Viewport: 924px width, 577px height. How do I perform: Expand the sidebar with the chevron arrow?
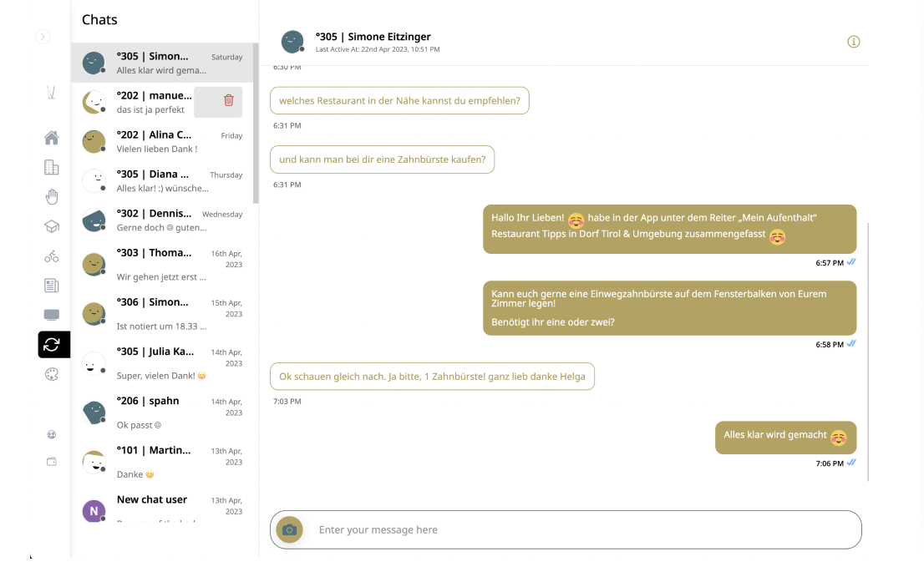tap(43, 37)
